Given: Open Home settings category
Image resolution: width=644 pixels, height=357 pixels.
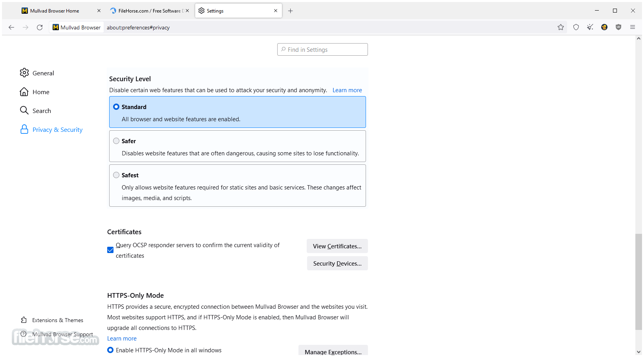Looking at the screenshot, I should pos(41,92).
